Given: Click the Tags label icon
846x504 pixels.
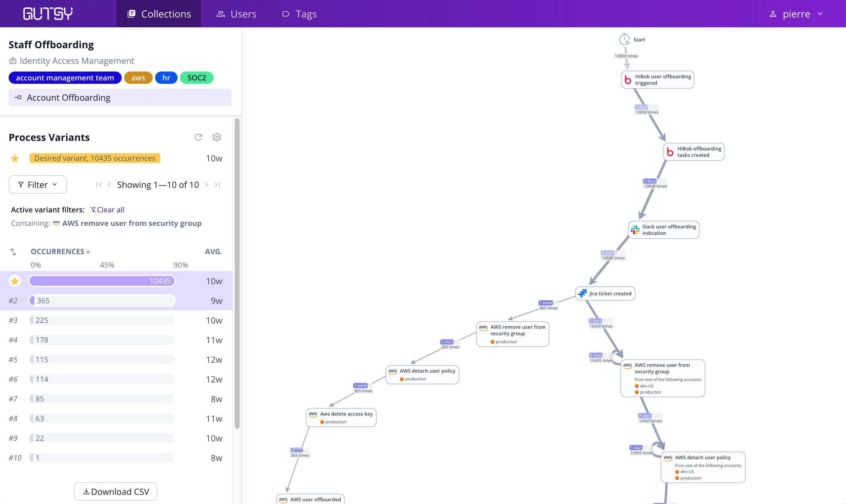Looking at the screenshot, I should coord(285,14).
